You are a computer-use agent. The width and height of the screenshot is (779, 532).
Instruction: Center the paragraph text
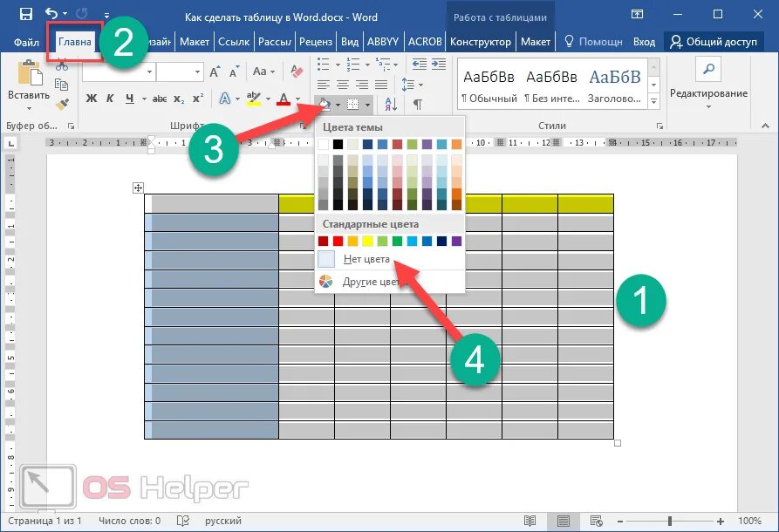(x=343, y=85)
